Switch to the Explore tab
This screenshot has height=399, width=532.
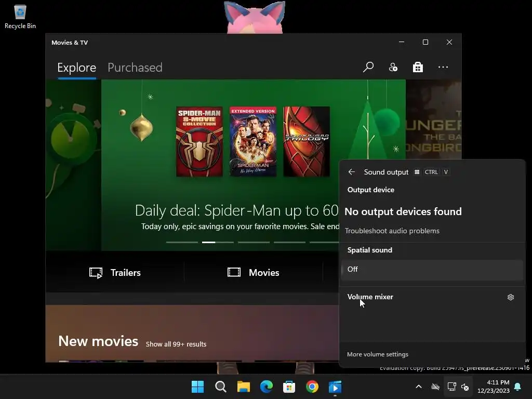(77, 68)
